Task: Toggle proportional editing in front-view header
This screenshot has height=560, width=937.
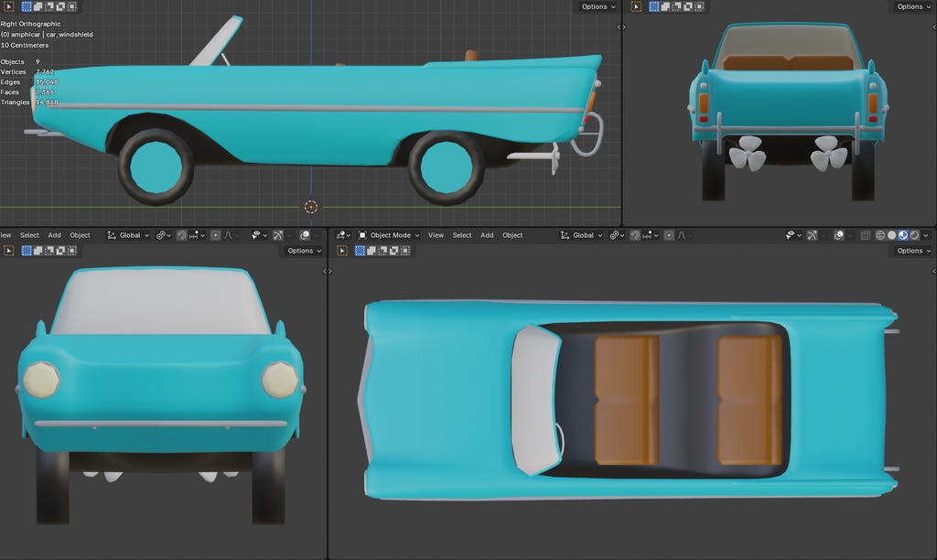Action: 216,235
